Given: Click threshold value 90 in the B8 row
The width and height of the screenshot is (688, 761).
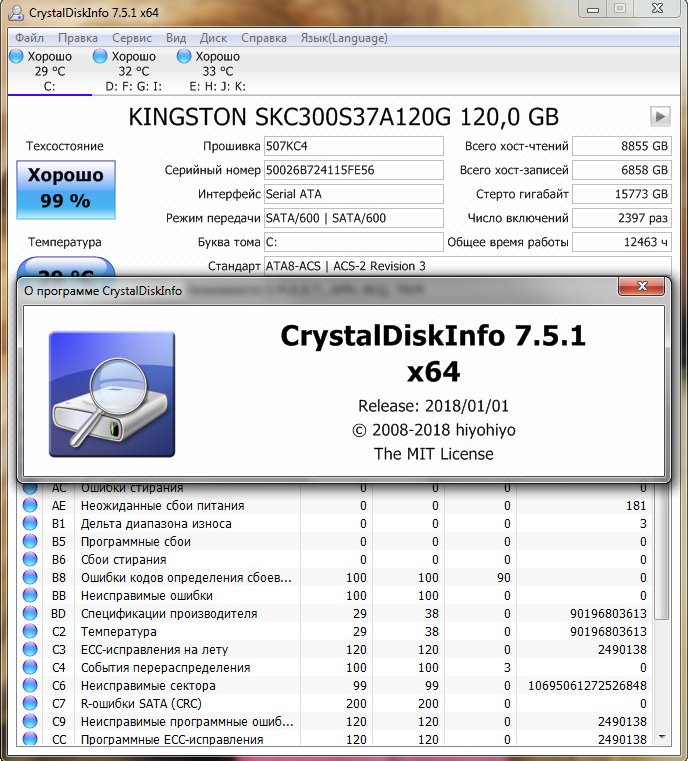Looking at the screenshot, I should coord(504,578).
